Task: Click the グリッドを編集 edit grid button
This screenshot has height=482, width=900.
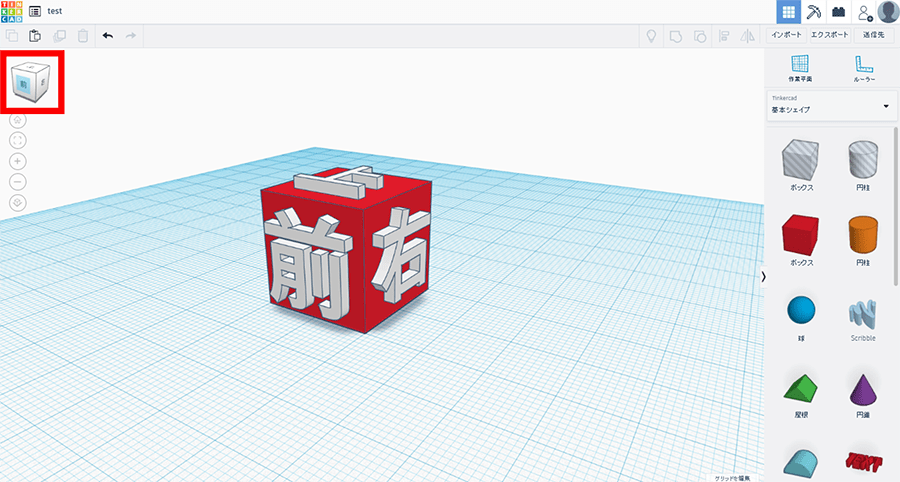Action: pyautogui.click(x=732, y=478)
